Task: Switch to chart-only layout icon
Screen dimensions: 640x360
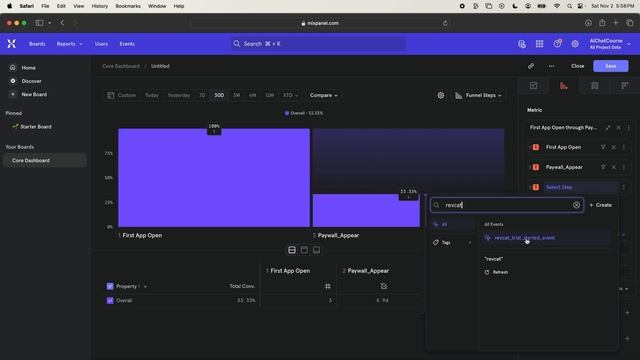Action: tap(304, 250)
